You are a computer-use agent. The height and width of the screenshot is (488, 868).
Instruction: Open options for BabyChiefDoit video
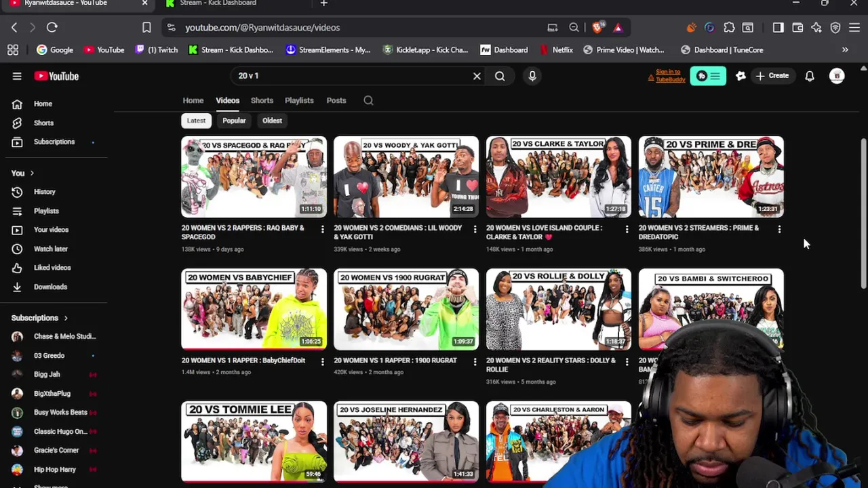(322, 362)
